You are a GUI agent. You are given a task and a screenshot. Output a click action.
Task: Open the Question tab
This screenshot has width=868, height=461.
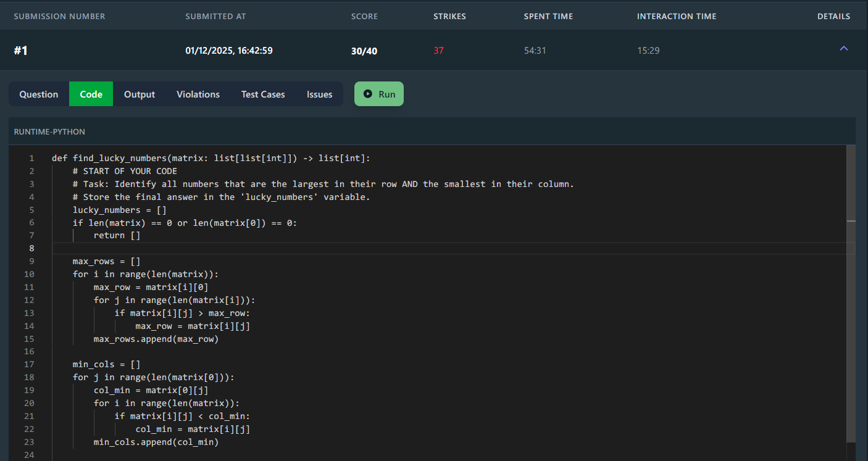click(x=39, y=94)
